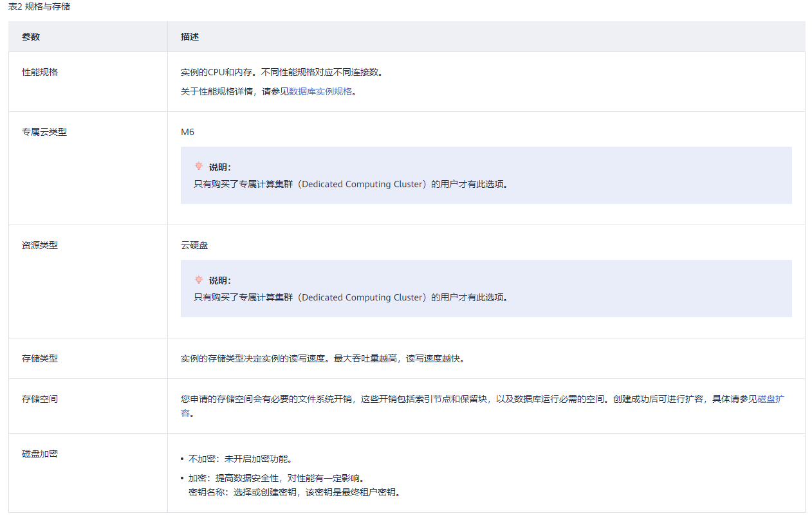The height and width of the screenshot is (516, 812).
Task: Open the 数据库实例规格 link
Action: point(320,91)
